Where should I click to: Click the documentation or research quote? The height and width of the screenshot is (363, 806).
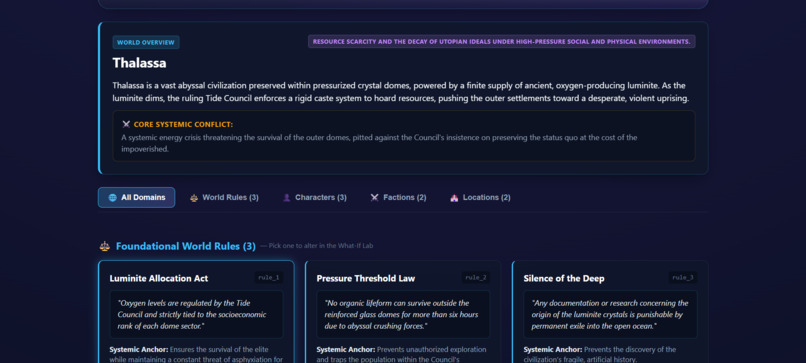point(610,315)
